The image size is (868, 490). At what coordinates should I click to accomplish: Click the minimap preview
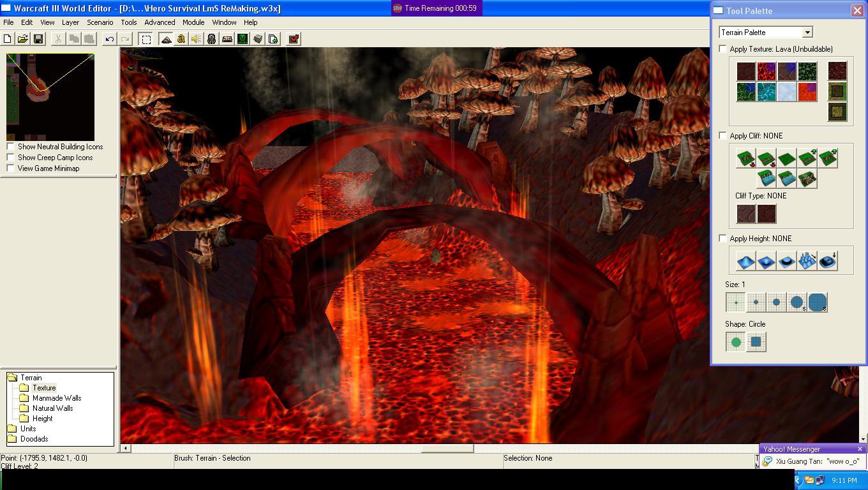50,97
